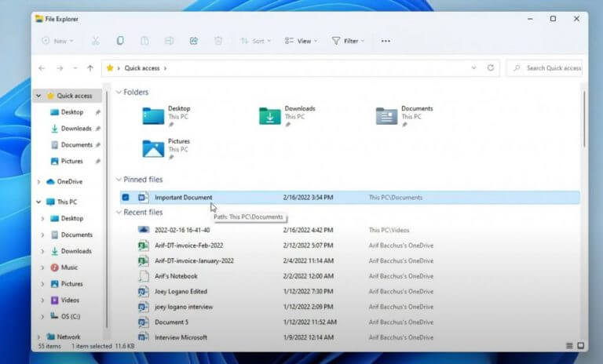The width and height of the screenshot is (603, 364).
Task: Open the See more ellipsis menu
Action: pyautogui.click(x=386, y=41)
